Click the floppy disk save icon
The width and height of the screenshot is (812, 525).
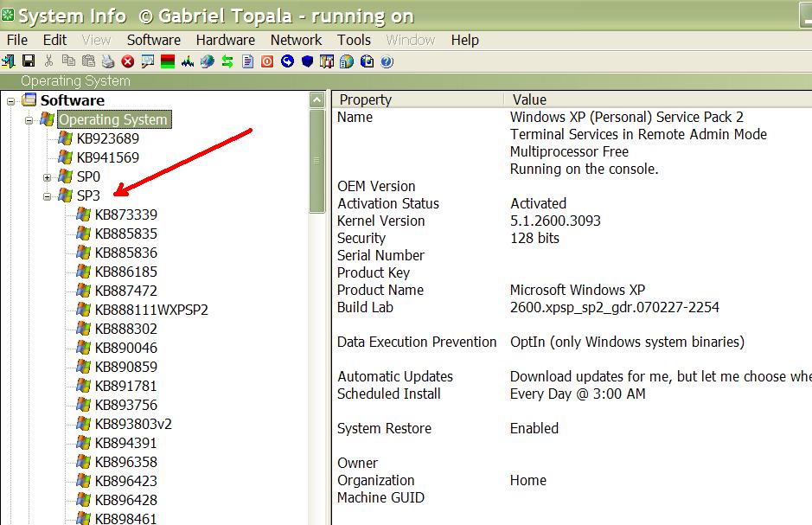coord(29,61)
